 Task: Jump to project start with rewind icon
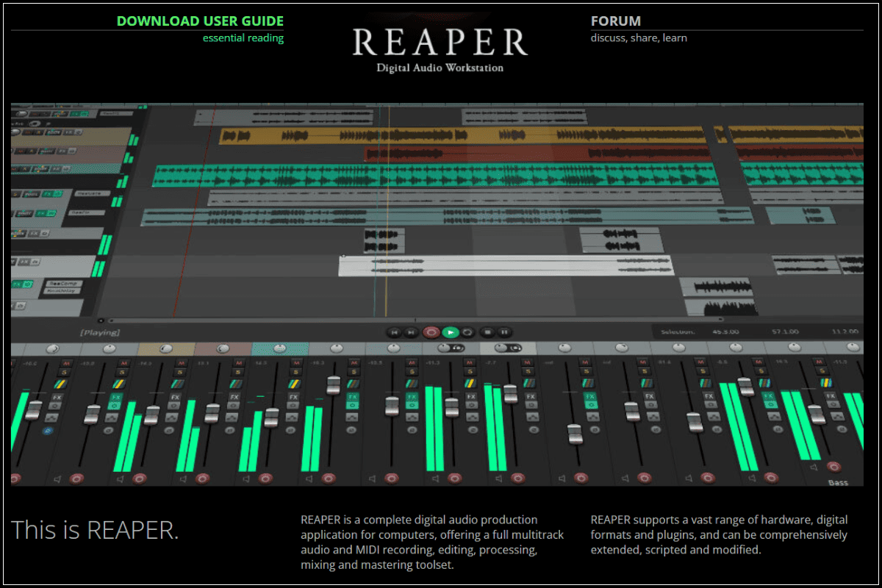coord(393,331)
